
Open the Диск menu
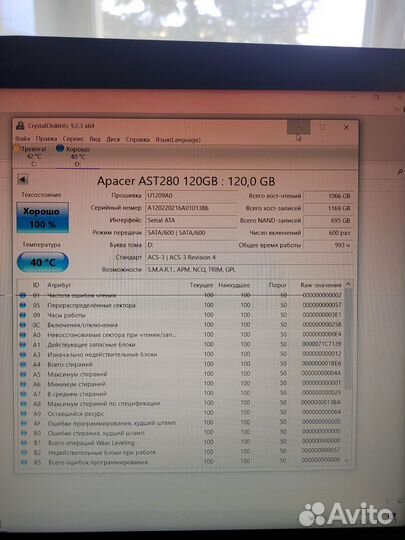[113, 139]
